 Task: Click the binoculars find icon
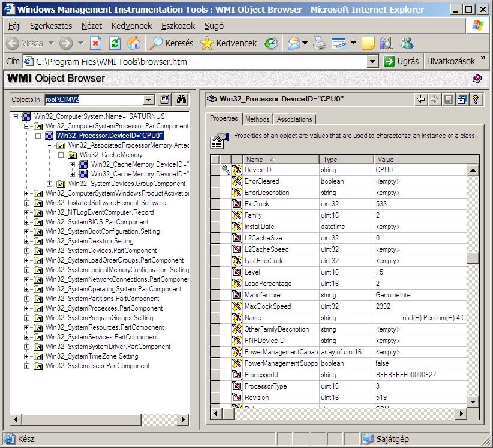coord(182,100)
